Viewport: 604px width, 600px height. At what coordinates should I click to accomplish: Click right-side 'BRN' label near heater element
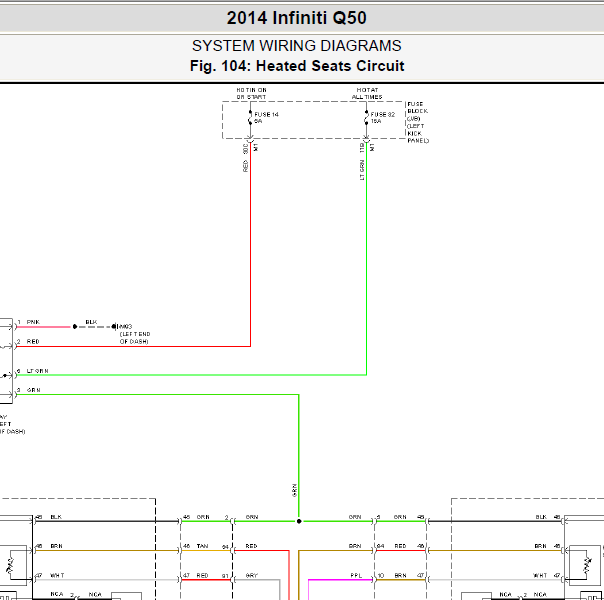(x=540, y=546)
